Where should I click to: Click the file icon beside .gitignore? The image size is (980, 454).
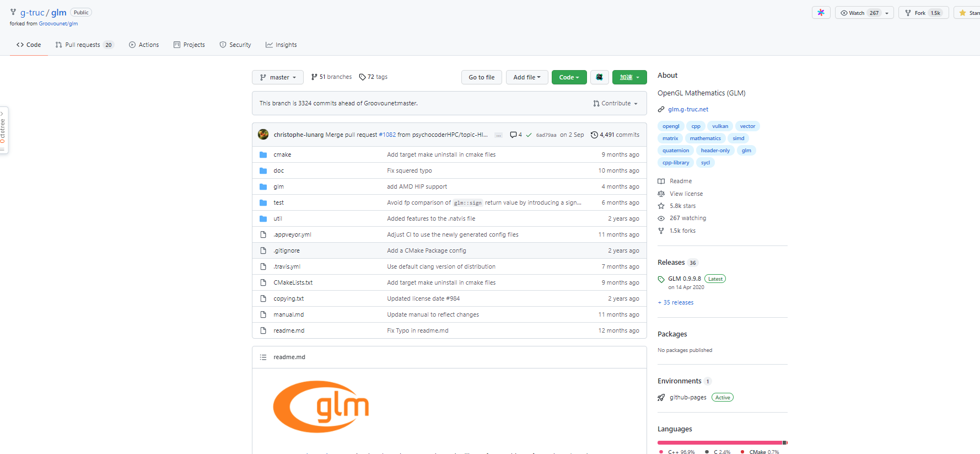click(x=263, y=250)
